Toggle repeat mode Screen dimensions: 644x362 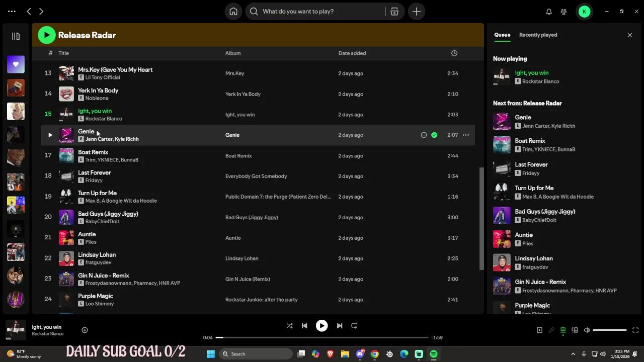coord(354,326)
